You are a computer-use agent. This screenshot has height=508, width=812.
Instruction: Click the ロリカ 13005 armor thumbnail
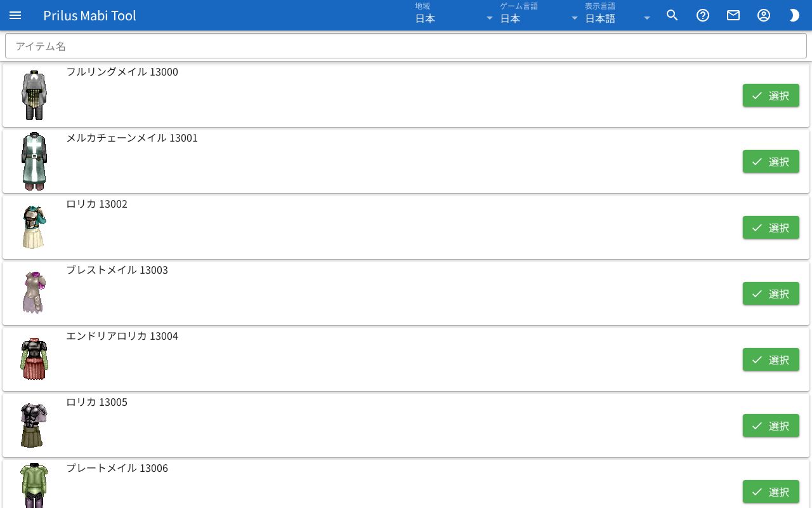click(x=34, y=425)
